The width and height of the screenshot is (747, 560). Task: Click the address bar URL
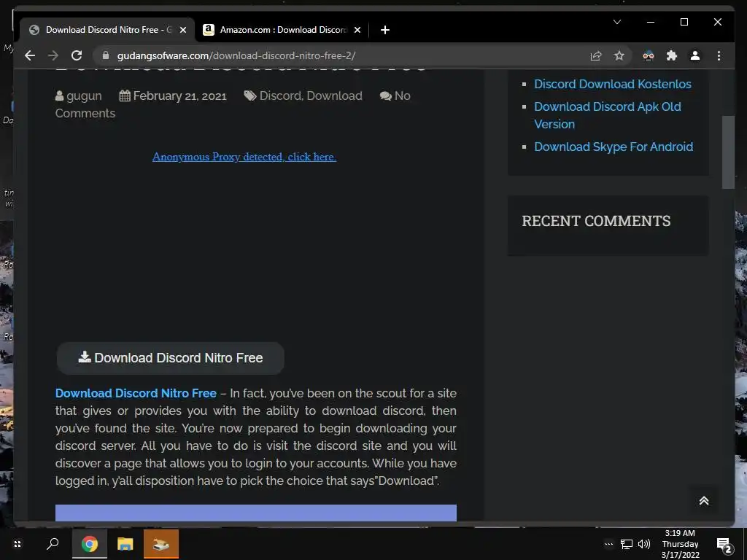[236, 55]
